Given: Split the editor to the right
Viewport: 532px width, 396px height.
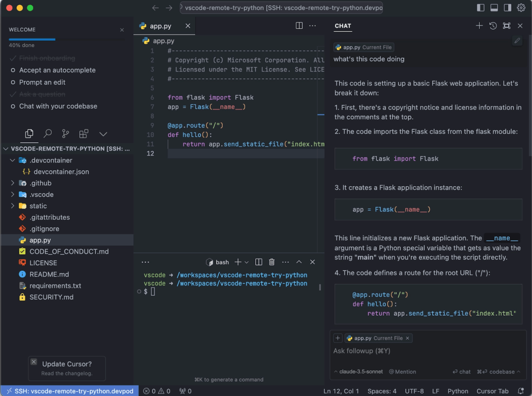Looking at the screenshot, I should pos(299,26).
